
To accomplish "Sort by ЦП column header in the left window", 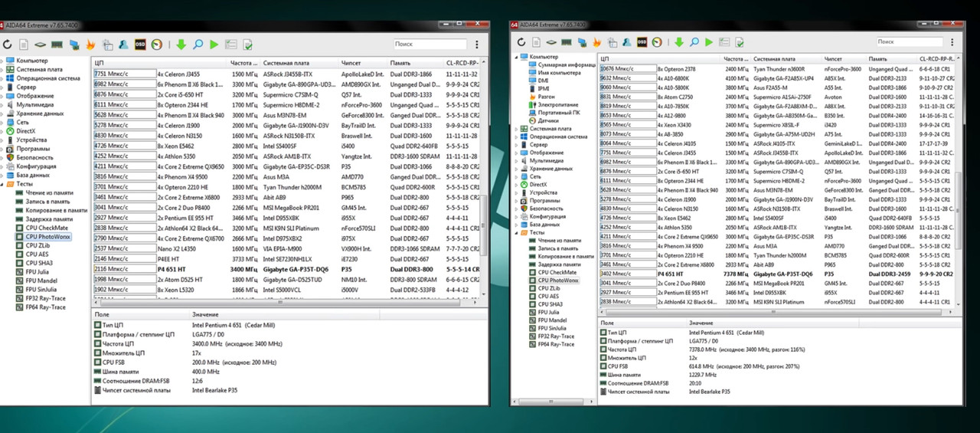I will coord(159,63).
